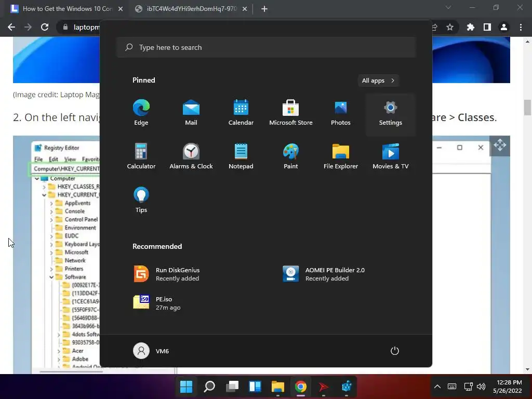Open File Explorer on the taskbar
Viewport: 532px width, 399px height.
(278, 387)
